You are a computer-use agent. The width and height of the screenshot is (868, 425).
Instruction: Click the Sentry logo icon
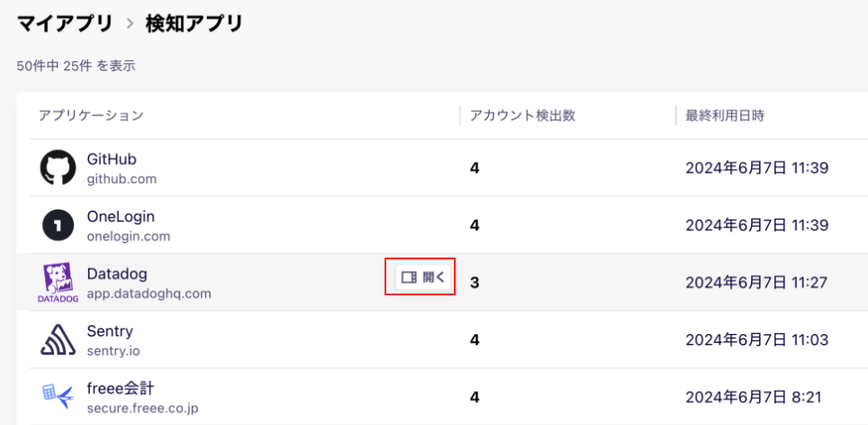coord(59,340)
